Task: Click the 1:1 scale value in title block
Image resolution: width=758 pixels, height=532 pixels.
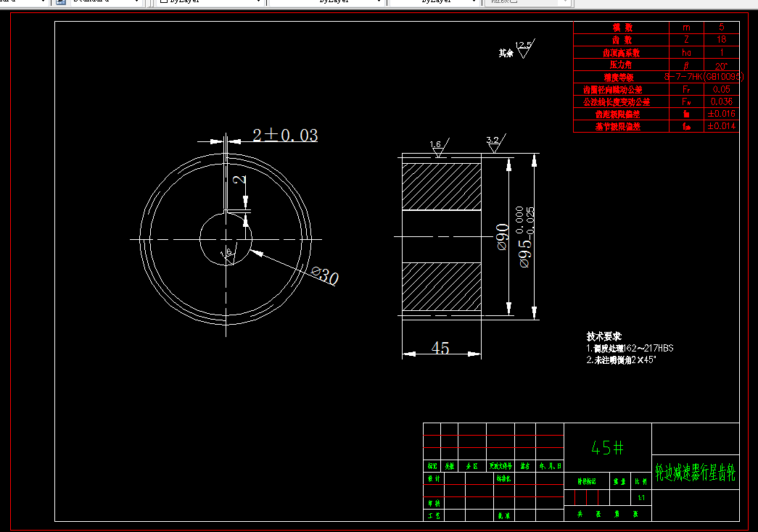Action: (x=641, y=498)
